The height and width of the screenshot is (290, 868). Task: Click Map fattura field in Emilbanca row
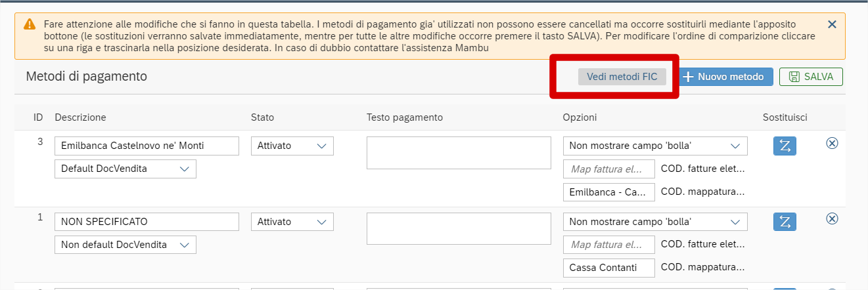pyautogui.click(x=609, y=169)
